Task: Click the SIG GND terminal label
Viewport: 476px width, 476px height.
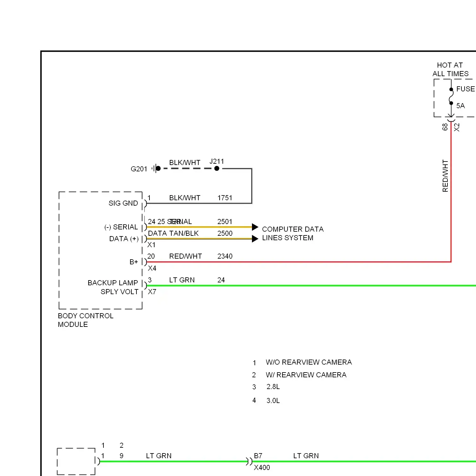Action: click(x=123, y=203)
